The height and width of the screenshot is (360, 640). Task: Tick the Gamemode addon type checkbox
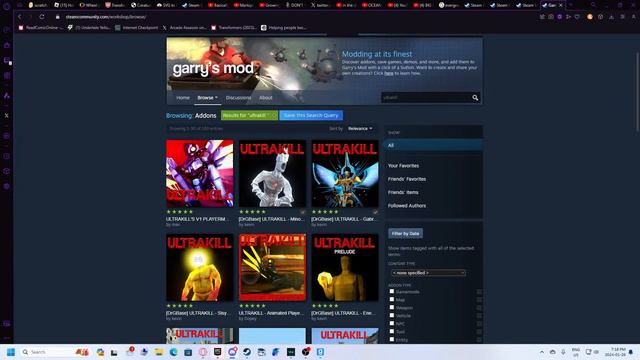(392, 291)
